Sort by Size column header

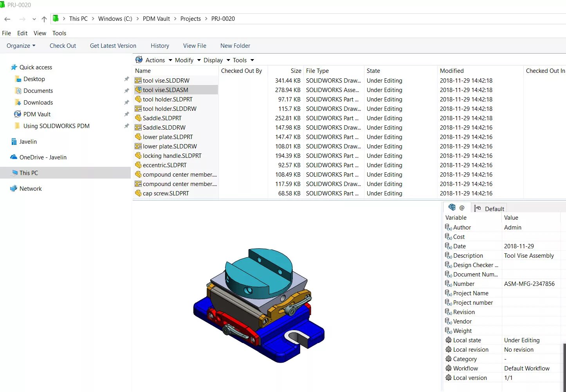(296, 70)
